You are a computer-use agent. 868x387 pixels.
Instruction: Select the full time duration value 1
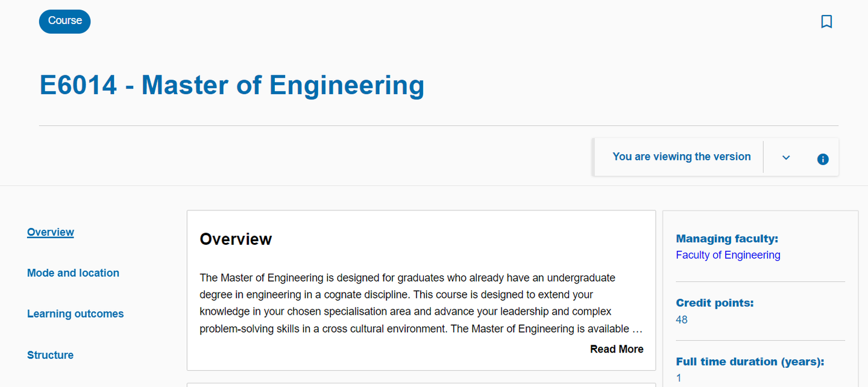coord(679,378)
